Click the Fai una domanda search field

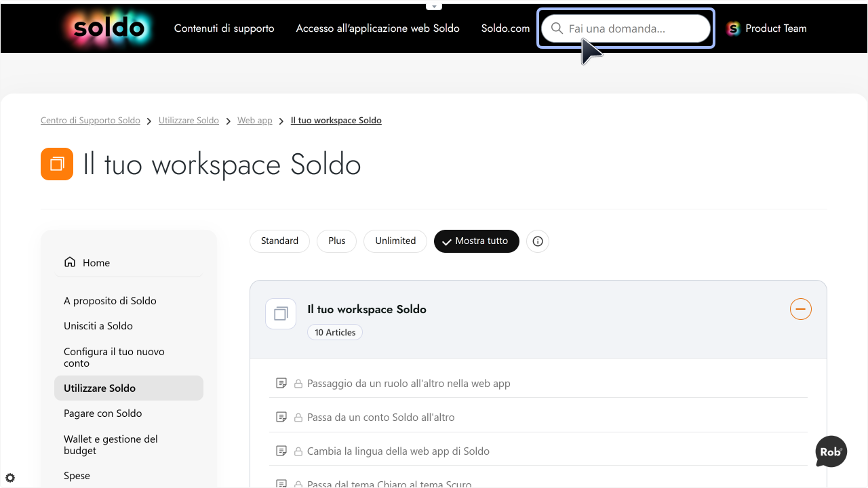[x=626, y=28]
